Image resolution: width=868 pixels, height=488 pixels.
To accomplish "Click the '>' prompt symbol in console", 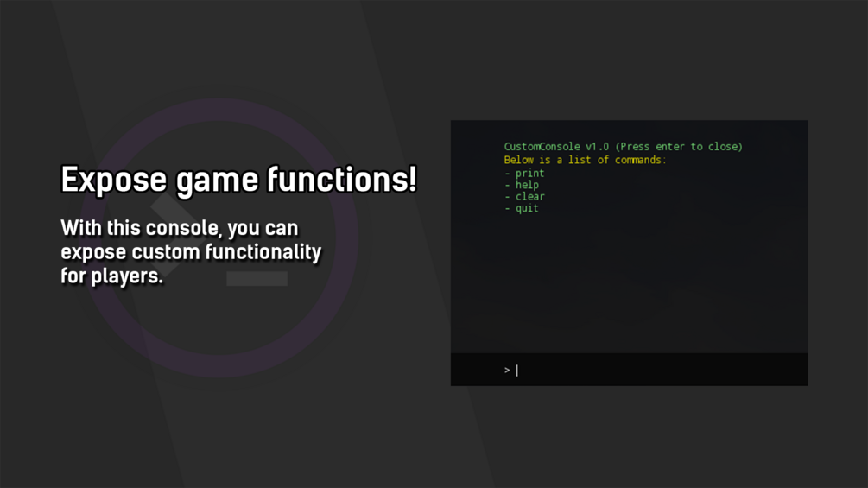I will point(507,371).
